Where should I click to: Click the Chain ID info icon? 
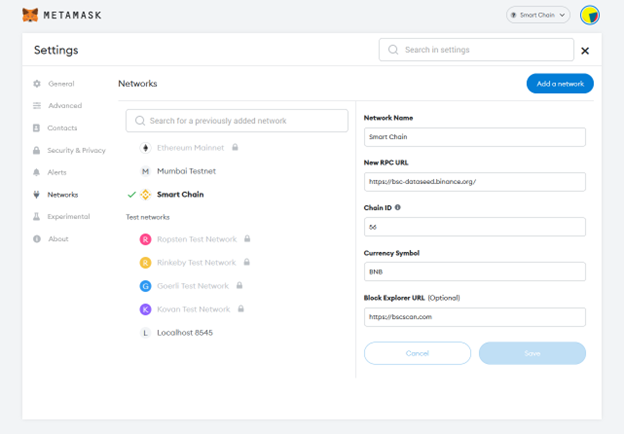click(x=397, y=207)
